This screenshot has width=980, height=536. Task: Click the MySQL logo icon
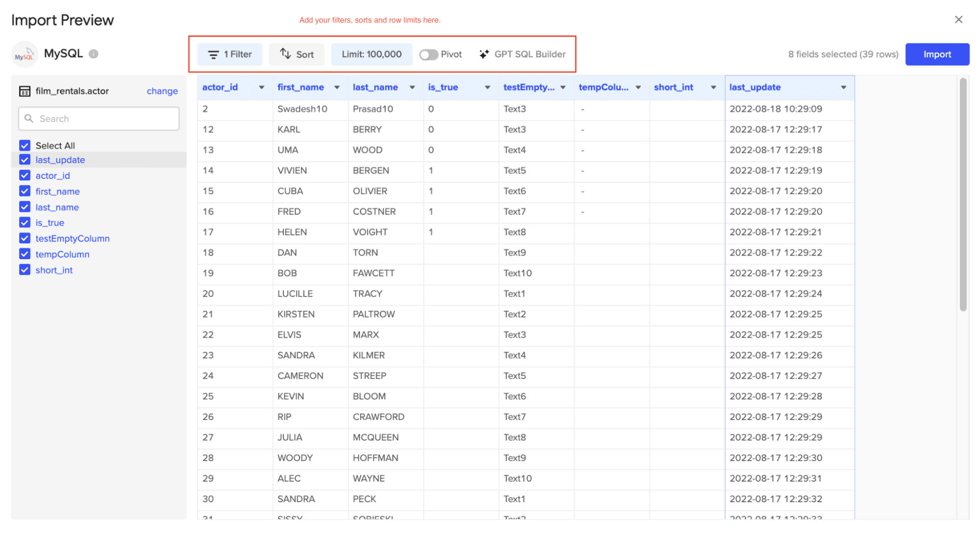[25, 54]
